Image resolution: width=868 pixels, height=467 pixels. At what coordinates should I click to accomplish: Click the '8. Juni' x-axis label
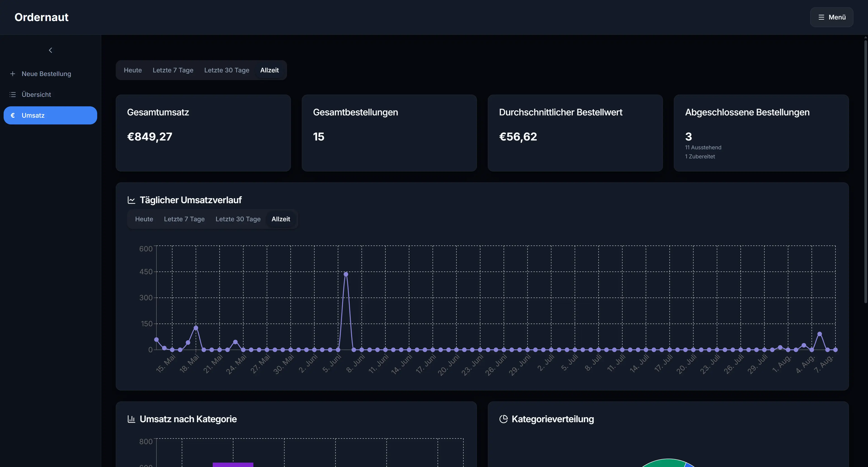click(x=356, y=363)
